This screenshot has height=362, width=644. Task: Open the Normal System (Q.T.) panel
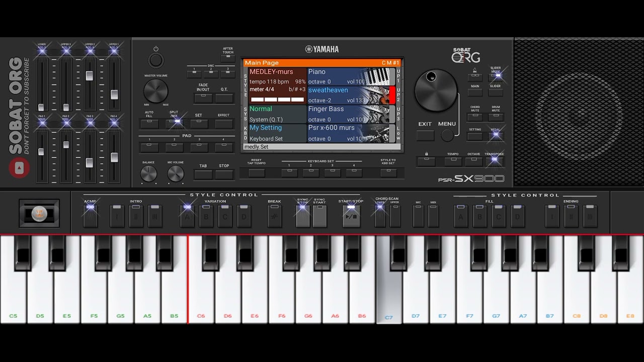278,114
